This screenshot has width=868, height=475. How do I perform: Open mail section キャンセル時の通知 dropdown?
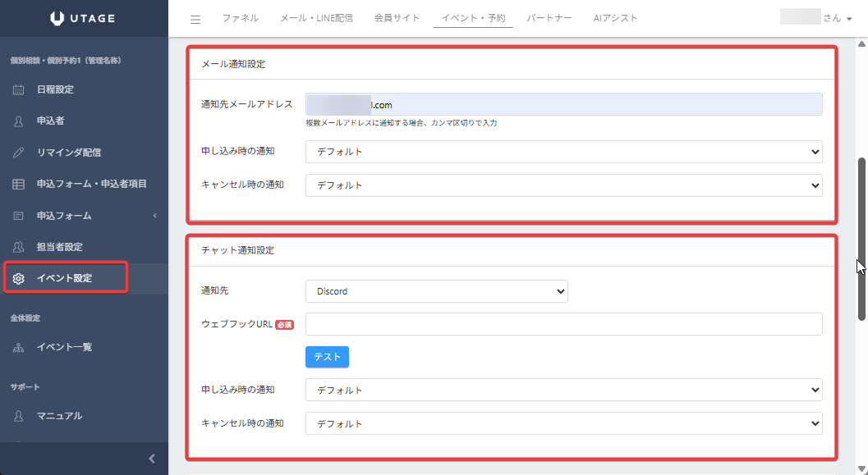(563, 185)
